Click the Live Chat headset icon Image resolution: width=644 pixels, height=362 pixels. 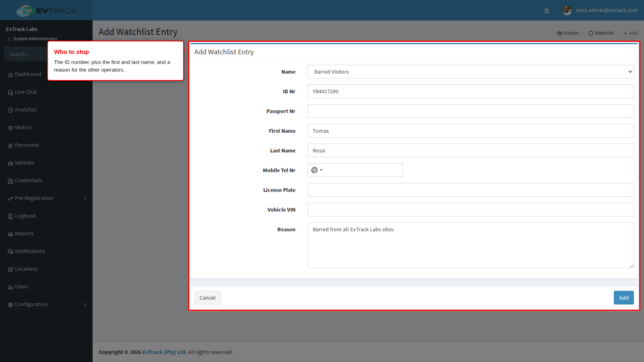[10, 93]
